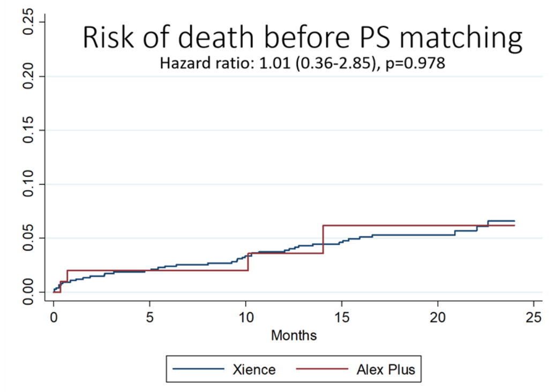
Task: Click the y-axis tick label 0.05
Action: tap(28, 238)
